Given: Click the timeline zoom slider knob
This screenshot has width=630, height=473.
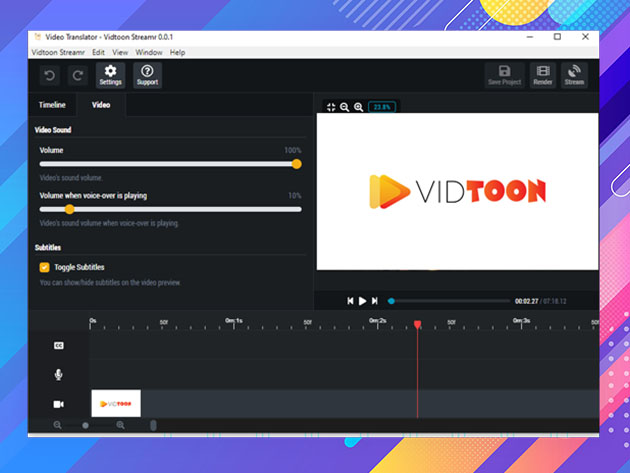Looking at the screenshot, I should point(85,425).
